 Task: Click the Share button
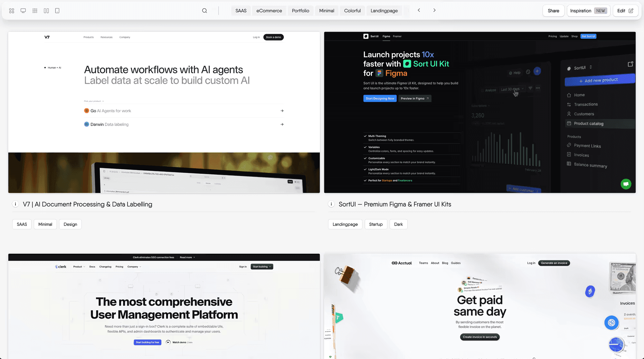554,11
